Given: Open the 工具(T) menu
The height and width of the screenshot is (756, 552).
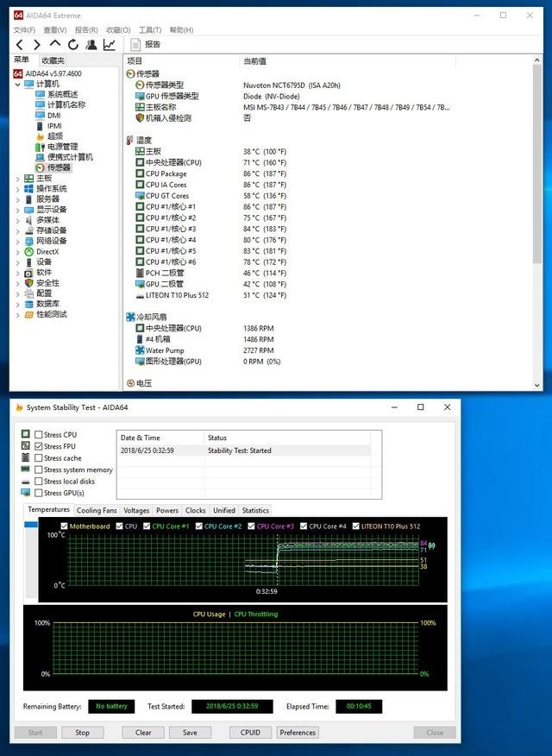Looking at the screenshot, I should tap(150, 30).
